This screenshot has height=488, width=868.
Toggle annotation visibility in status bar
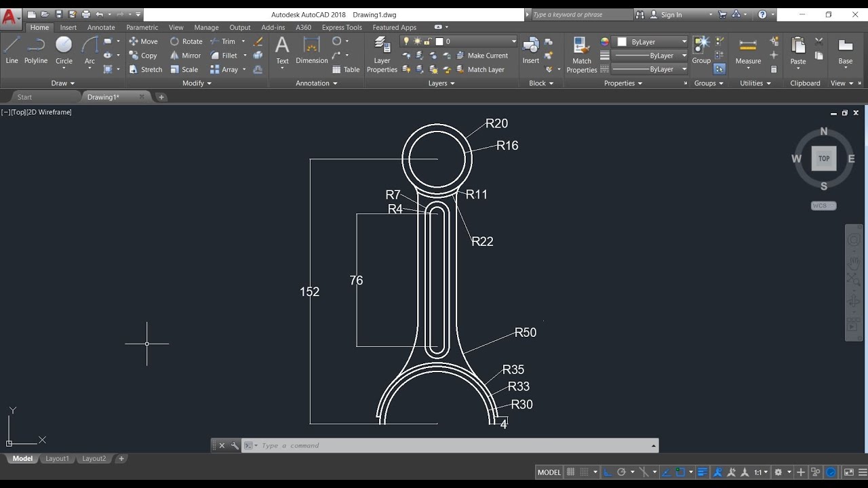pos(718,472)
